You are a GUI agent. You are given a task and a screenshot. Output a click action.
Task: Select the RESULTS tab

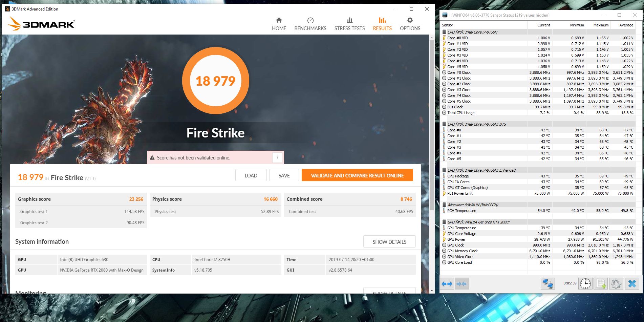(382, 24)
